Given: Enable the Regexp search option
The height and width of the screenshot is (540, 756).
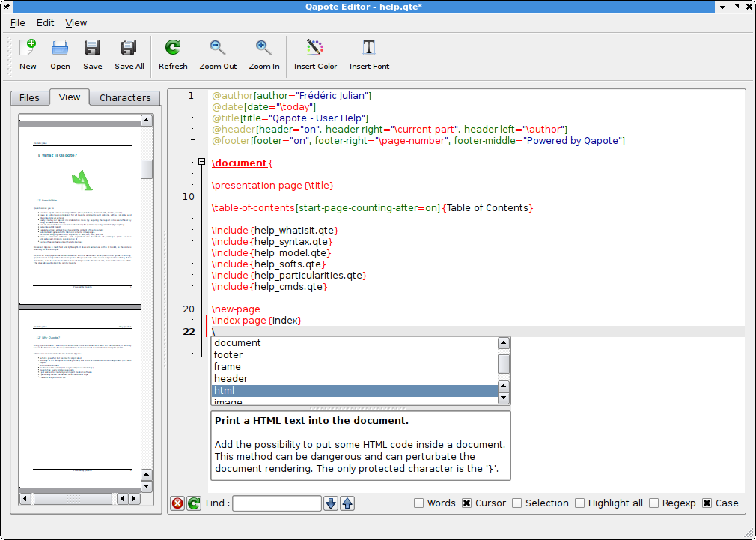Looking at the screenshot, I should pyautogui.click(x=673, y=503).
